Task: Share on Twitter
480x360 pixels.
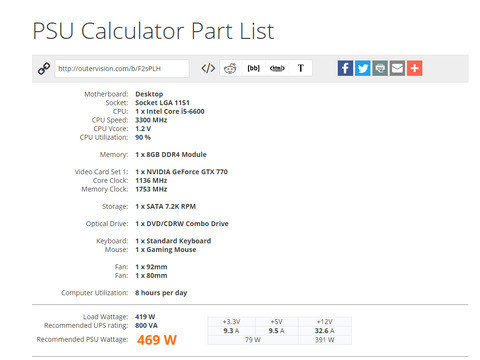Action: click(x=362, y=68)
